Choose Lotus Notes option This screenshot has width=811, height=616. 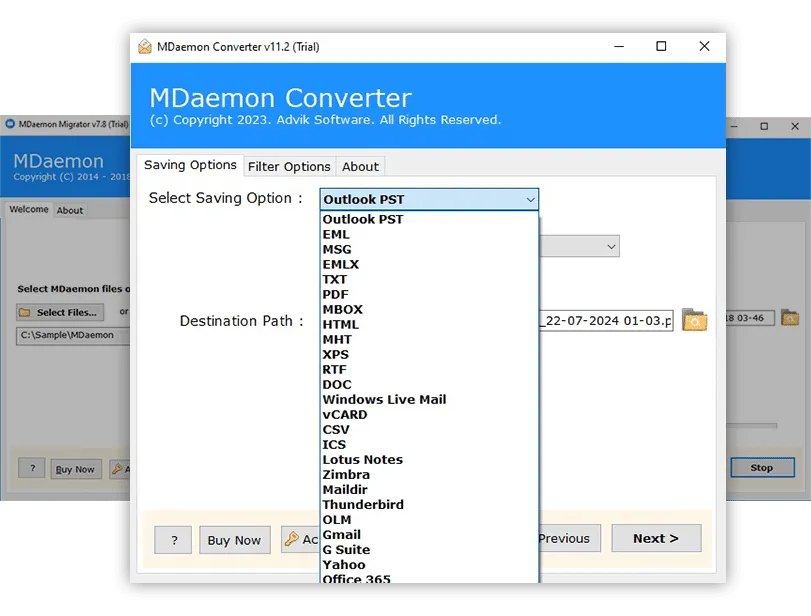pyautogui.click(x=429, y=459)
